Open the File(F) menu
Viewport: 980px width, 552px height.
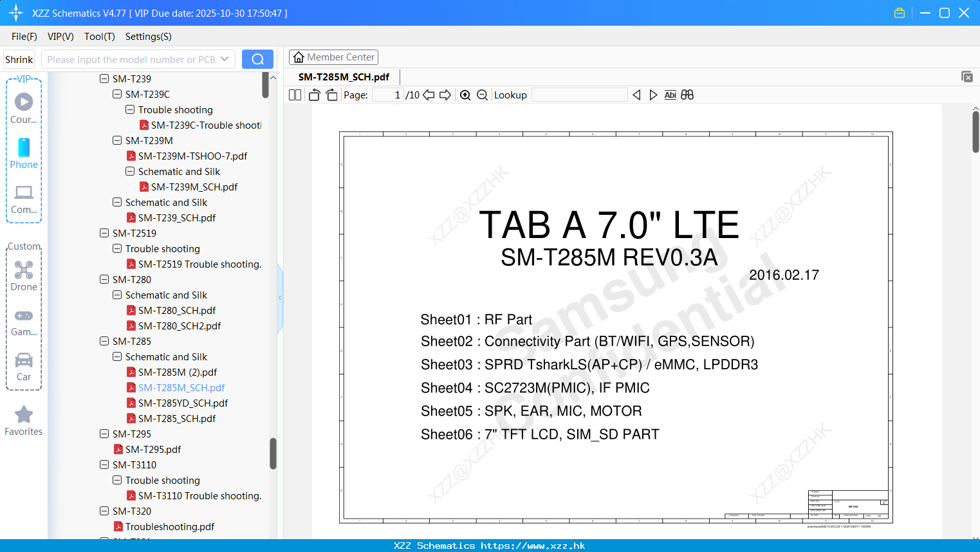24,37
